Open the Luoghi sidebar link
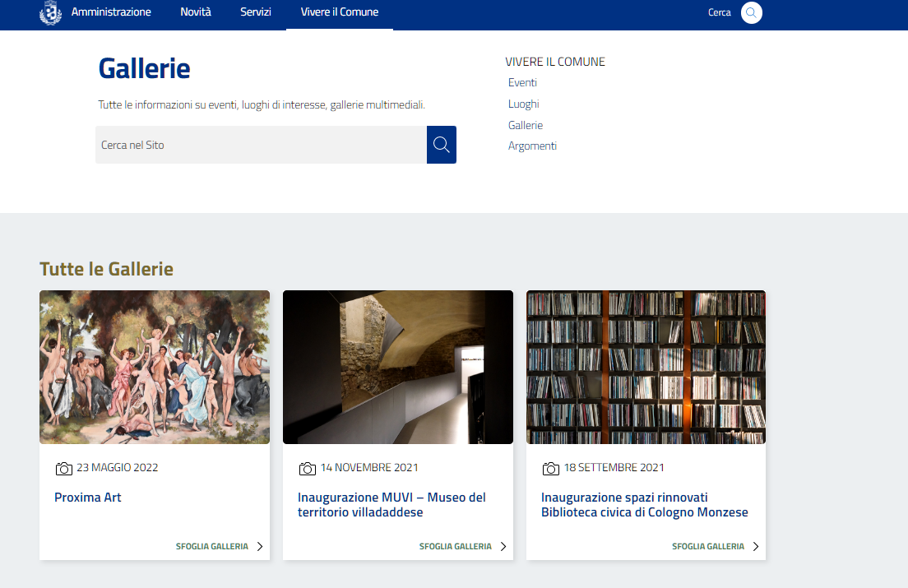The image size is (908, 588). click(x=523, y=104)
